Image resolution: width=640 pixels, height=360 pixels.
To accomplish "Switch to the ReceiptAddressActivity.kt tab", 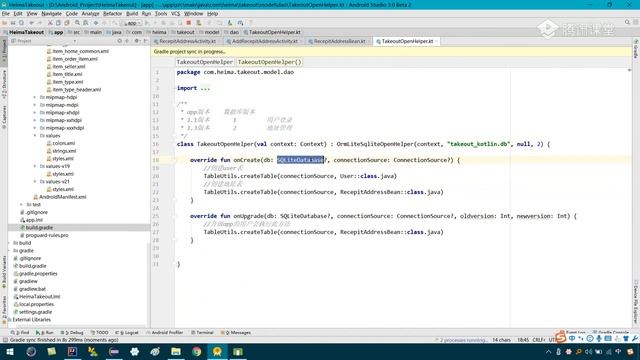I will (x=187, y=41).
